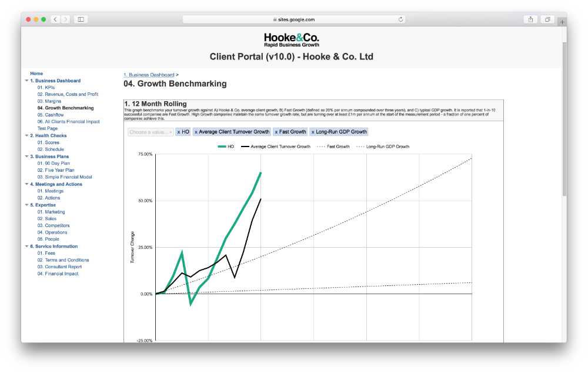Click the page vertical scrollbar thumb

564,119
